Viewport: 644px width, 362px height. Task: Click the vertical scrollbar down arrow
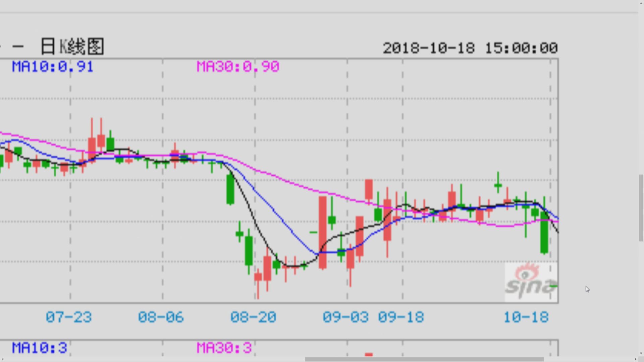641,353
